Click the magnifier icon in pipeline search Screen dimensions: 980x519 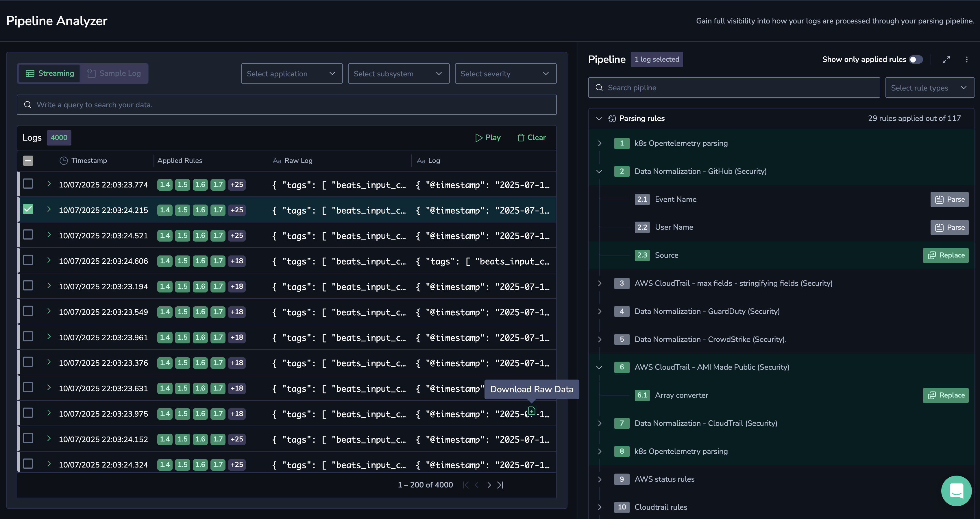(x=599, y=88)
